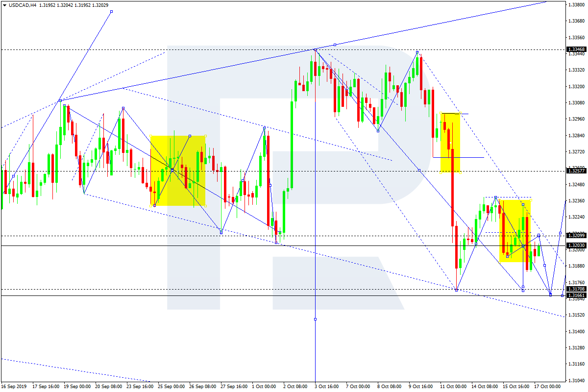Screen dimensions: 588x392
Task: Select the 1.33468 price level tag
Action: click(x=575, y=49)
